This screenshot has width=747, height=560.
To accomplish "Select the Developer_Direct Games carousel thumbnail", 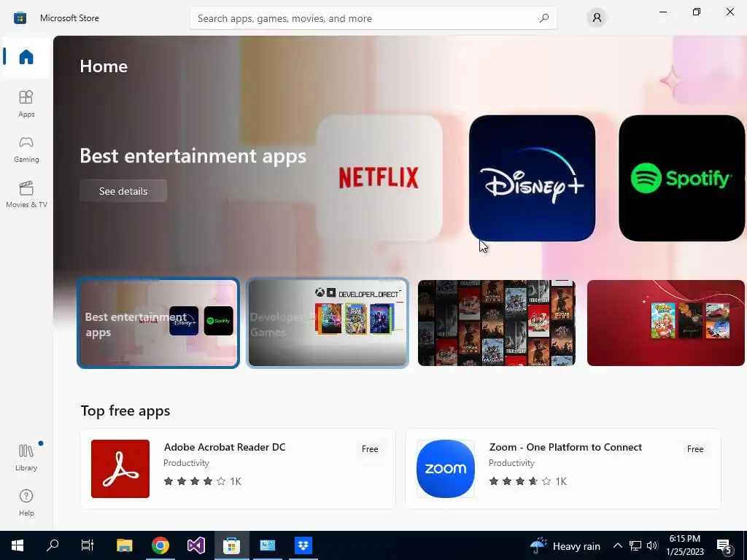I will tap(328, 323).
